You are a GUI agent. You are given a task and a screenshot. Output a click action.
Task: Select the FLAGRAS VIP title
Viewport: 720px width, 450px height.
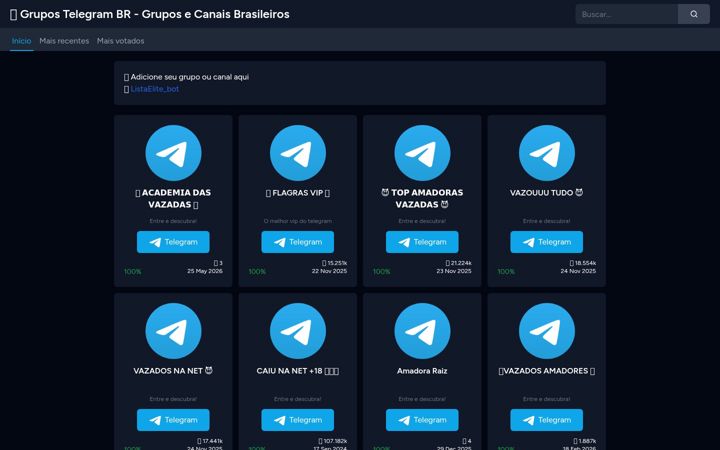click(298, 193)
